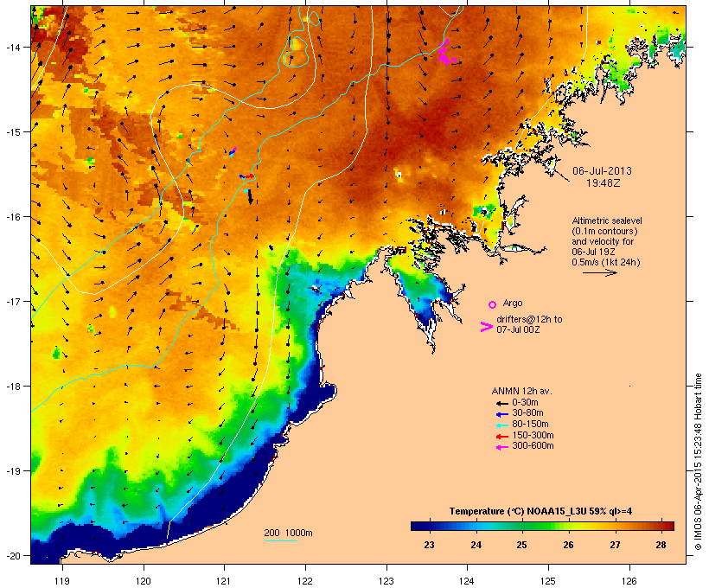This screenshot has width=709, height=588.
Task: Click the red 150-300m arrow in legend
Action: [x=501, y=436]
